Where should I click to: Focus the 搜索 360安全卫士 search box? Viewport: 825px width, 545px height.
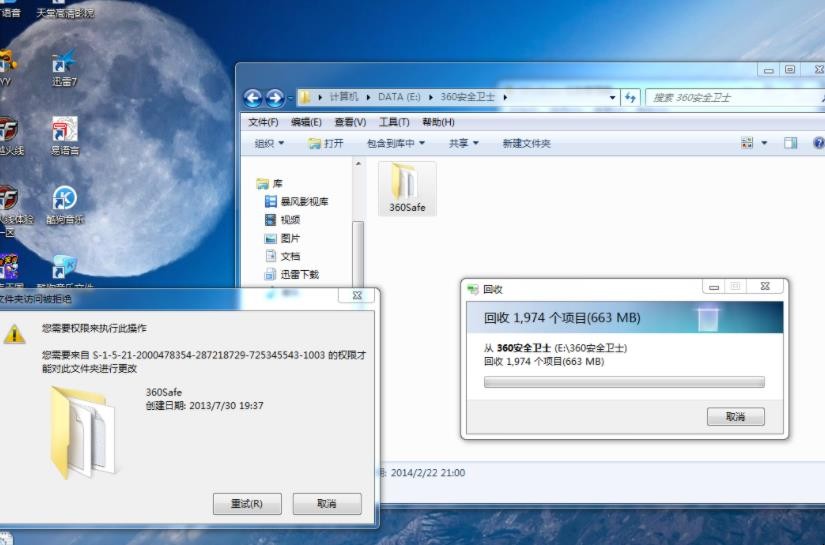pyautogui.click(x=735, y=97)
